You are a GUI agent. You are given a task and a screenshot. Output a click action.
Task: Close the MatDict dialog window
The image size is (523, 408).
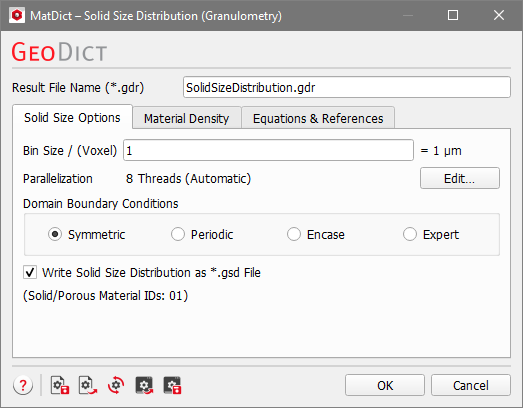499,15
